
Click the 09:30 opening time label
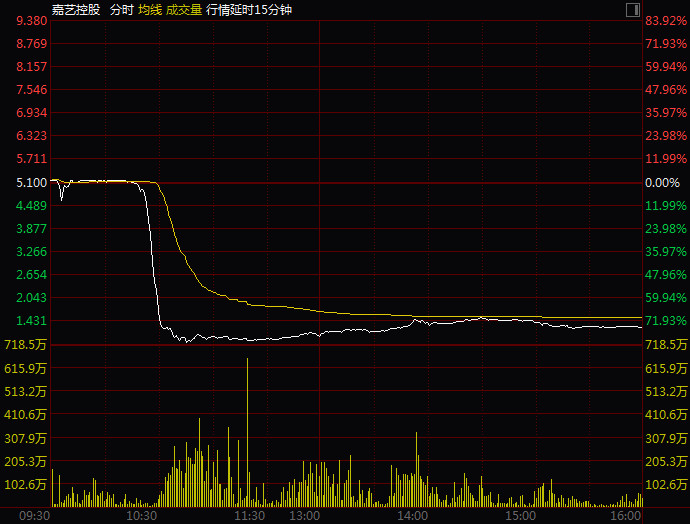(34, 516)
